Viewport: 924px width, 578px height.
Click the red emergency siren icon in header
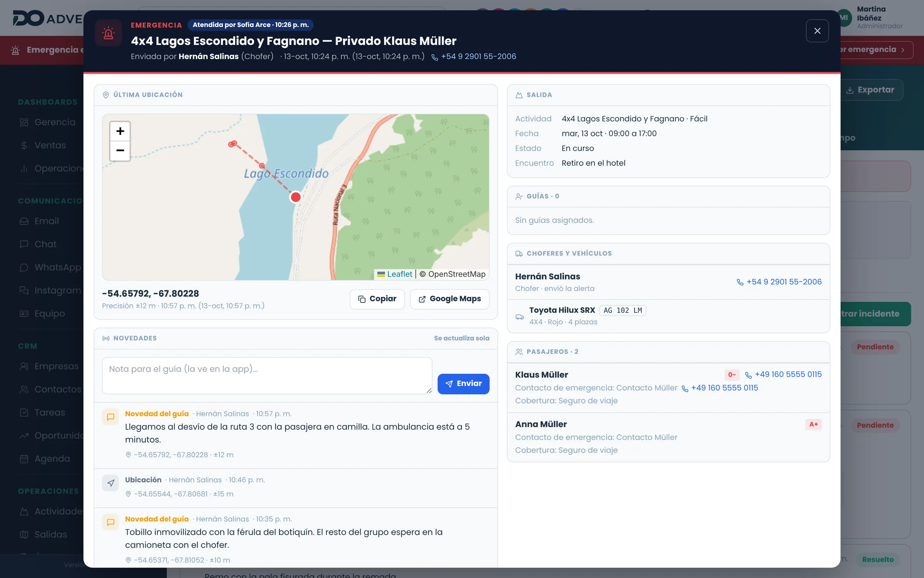point(109,33)
